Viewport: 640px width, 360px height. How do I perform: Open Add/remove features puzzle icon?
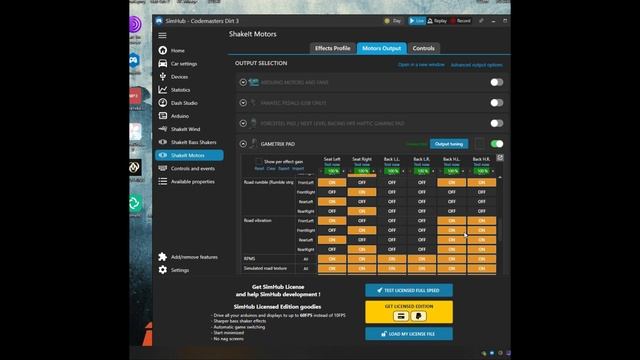pos(162,256)
